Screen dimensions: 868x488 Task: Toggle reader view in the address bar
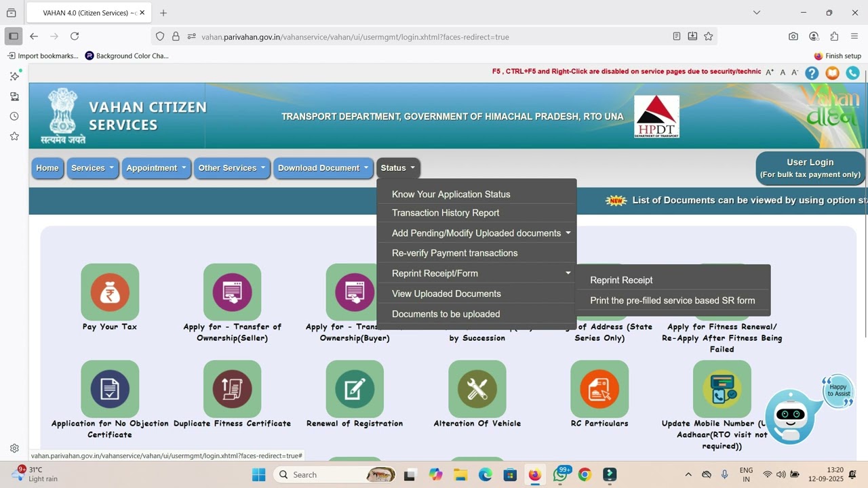point(677,37)
